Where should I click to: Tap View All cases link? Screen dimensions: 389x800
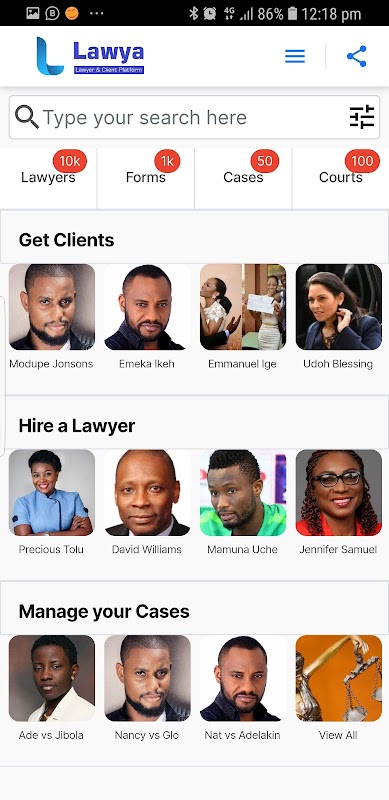click(338, 735)
